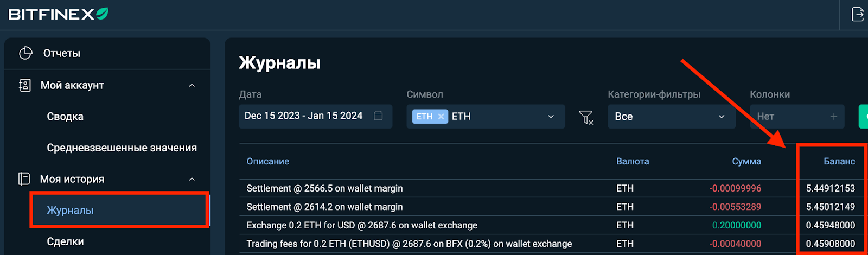
Task: Click the Bitfinex logo
Action: coord(58,14)
